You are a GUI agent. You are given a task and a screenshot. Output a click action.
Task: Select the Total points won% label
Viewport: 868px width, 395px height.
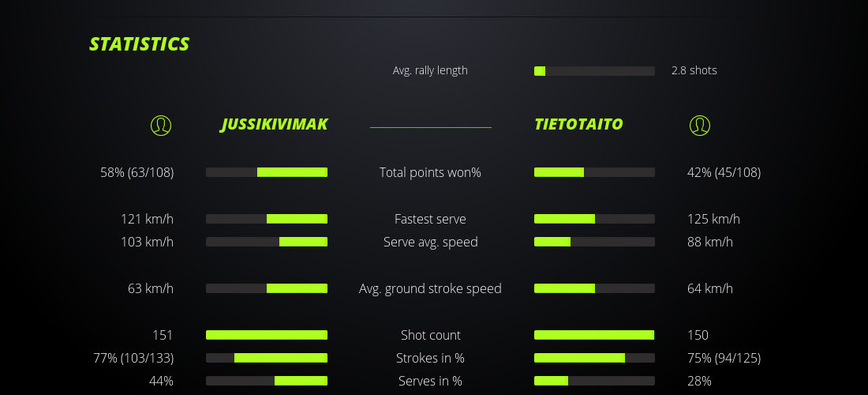[430, 172]
